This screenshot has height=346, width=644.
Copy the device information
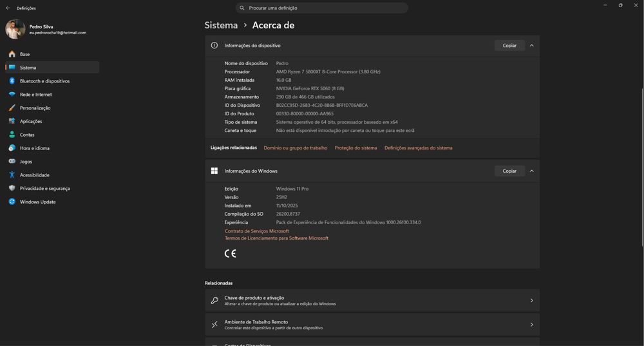[509, 46]
